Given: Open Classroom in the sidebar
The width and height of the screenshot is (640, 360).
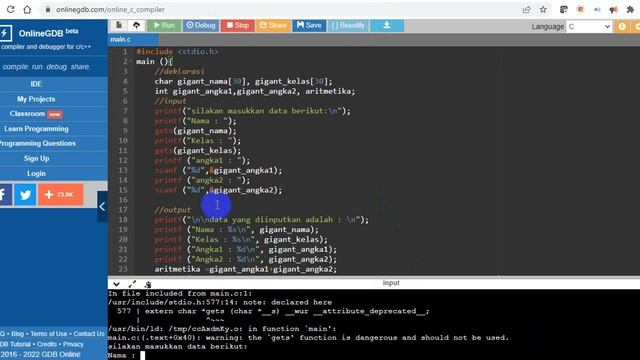Looking at the screenshot, I should (x=36, y=114).
